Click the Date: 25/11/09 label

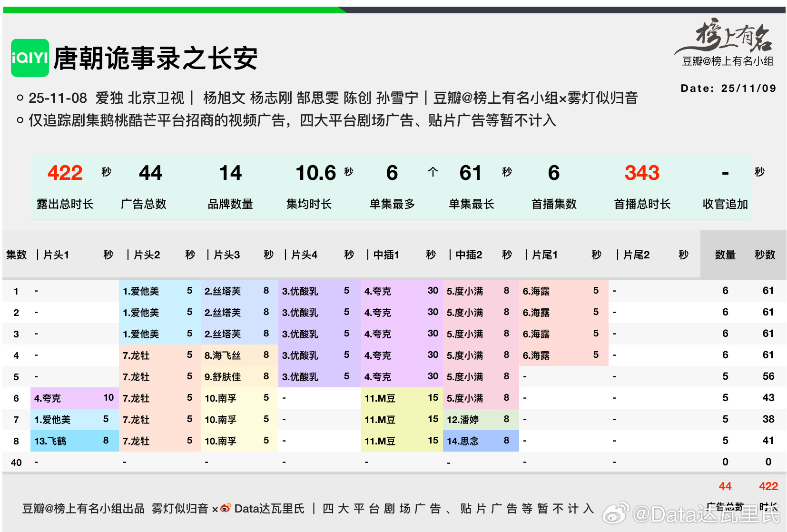728,88
